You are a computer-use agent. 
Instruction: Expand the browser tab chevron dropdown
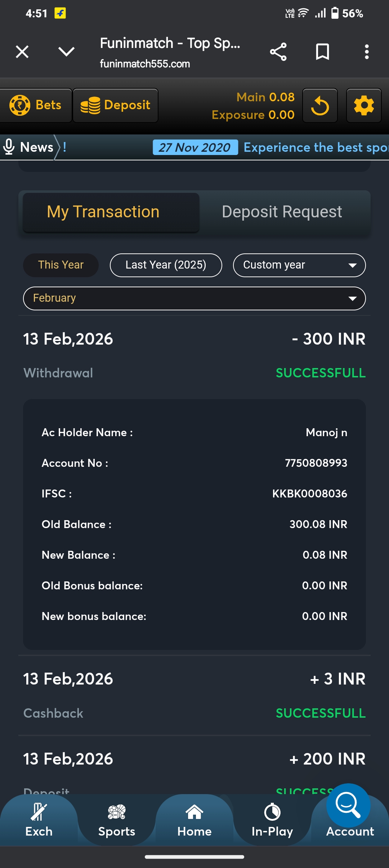point(67,52)
